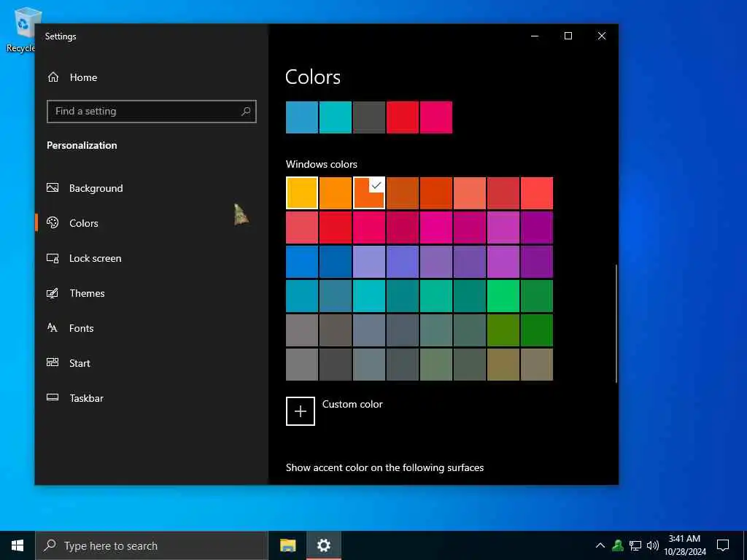This screenshot has width=747, height=560.
Task: Click into the Find a setting box
Action: click(152, 112)
